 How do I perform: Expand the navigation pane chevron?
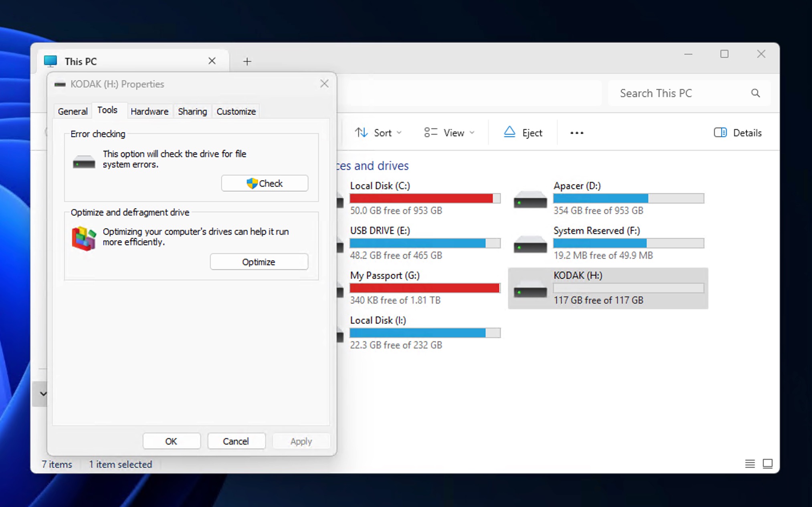pos(43,394)
